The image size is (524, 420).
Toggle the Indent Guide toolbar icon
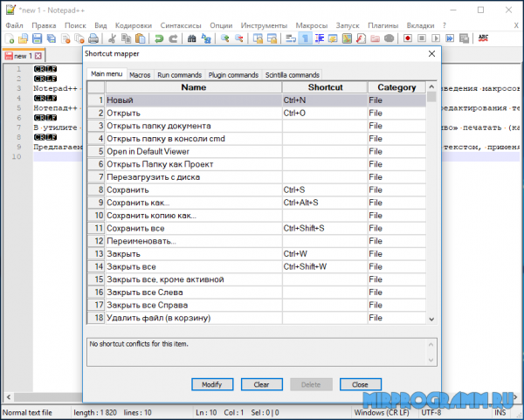pyautogui.click(x=319, y=38)
